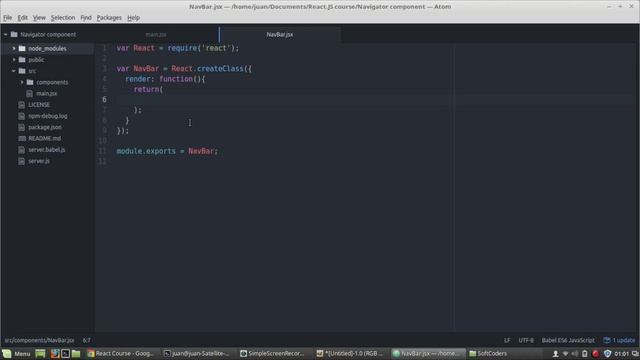Click the node_modules folder icon
Viewport: 640px width, 360px height.
pos(22,48)
